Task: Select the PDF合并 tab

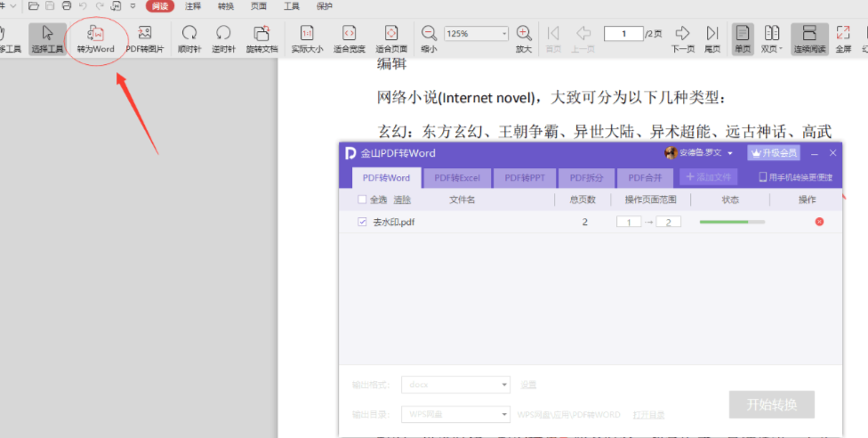Action: pos(645,178)
